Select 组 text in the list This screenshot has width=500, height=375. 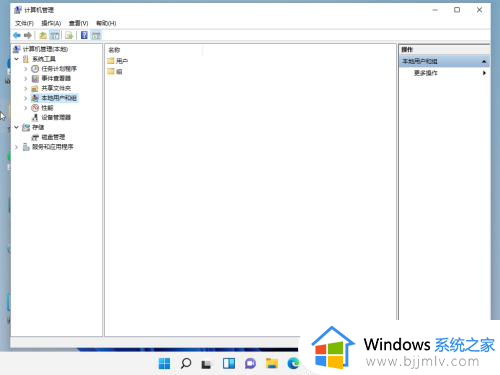point(119,71)
